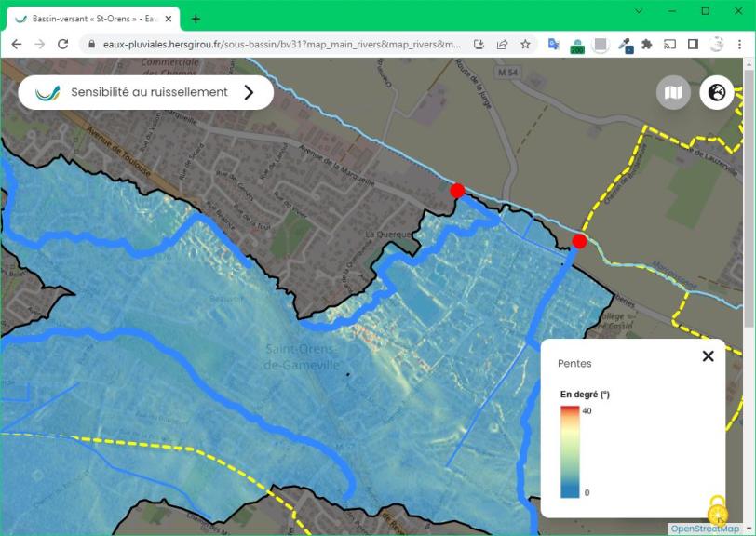Click the upper-left red outlet marker
Viewport: 756px width, 536px height.
coord(457,191)
